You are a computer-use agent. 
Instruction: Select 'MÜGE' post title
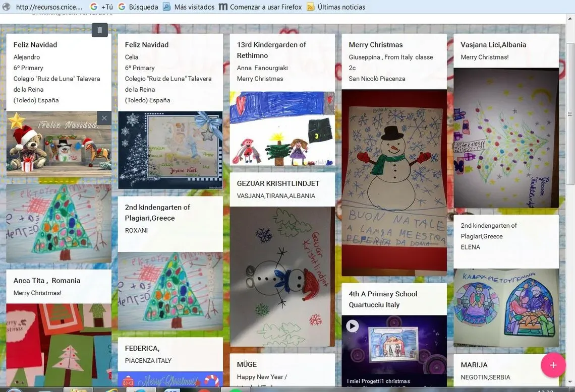(247, 364)
